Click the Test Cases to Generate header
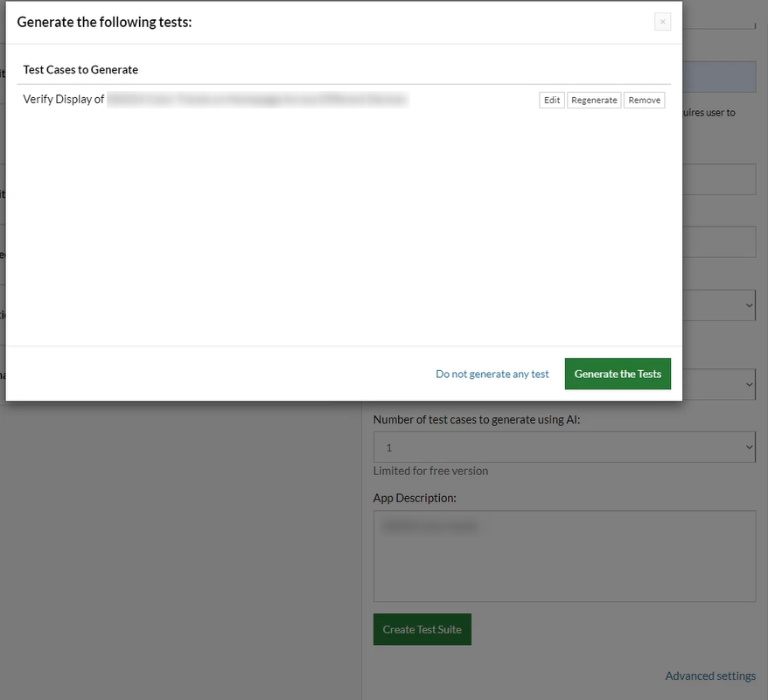 pyautogui.click(x=80, y=70)
